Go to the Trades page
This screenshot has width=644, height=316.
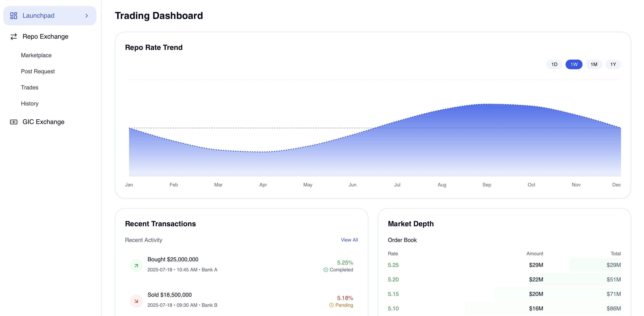[29, 88]
